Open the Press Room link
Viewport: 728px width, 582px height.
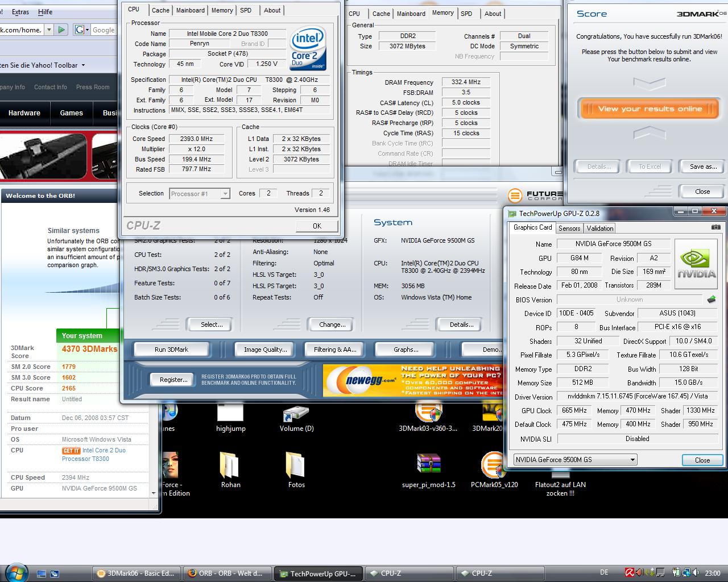93,87
